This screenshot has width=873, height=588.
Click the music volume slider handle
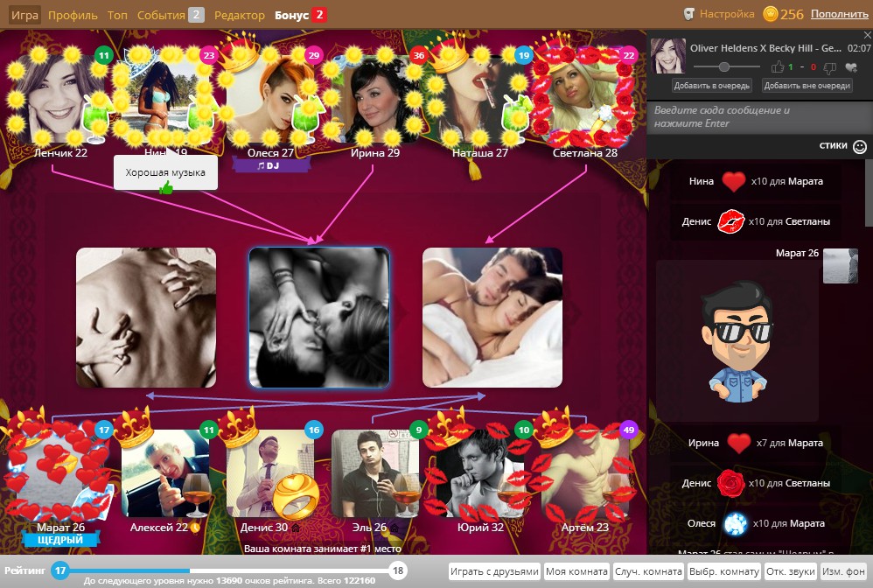pos(723,66)
